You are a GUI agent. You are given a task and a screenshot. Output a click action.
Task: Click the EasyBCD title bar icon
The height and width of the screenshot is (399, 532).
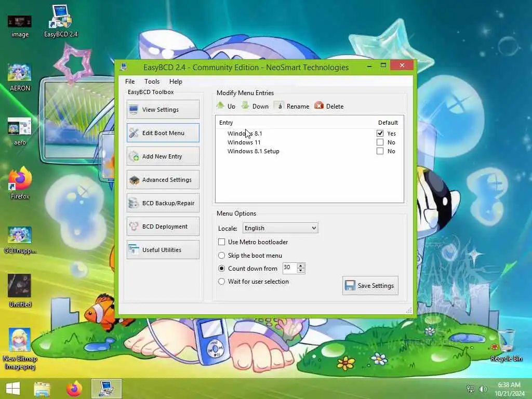pos(124,67)
